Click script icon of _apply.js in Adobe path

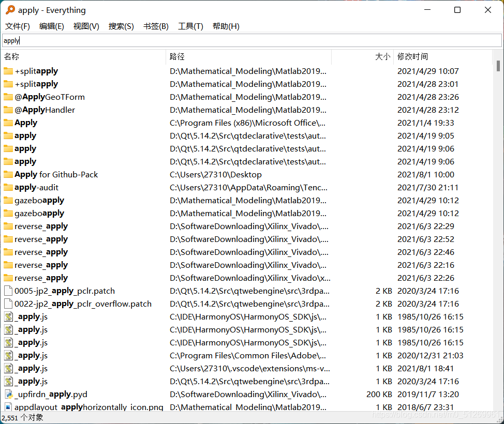(8, 355)
